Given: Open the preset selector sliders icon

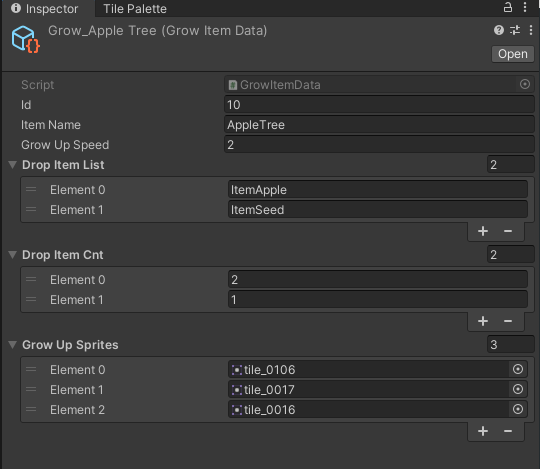Looking at the screenshot, I should (515, 30).
